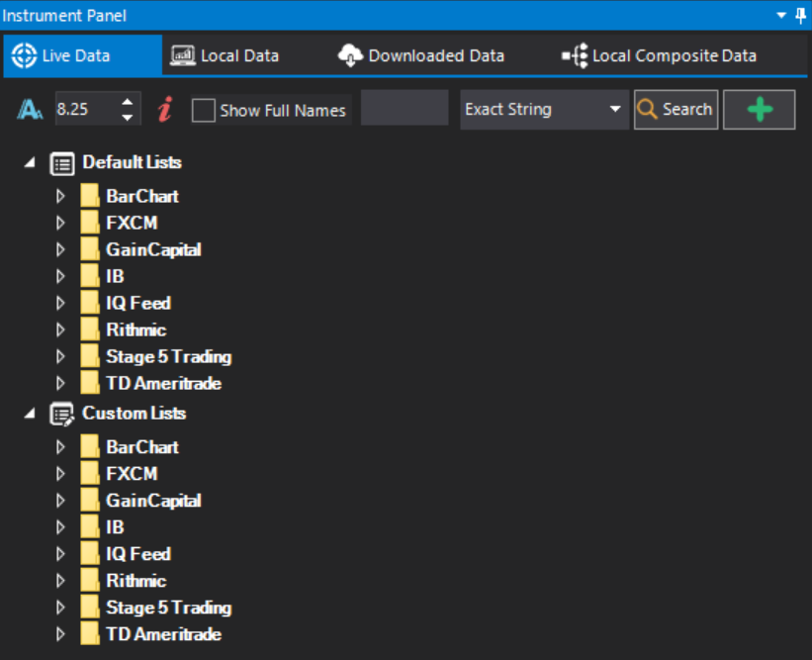Select the Custom Lists heading
This screenshot has height=660, width=812.
[135, 413]
